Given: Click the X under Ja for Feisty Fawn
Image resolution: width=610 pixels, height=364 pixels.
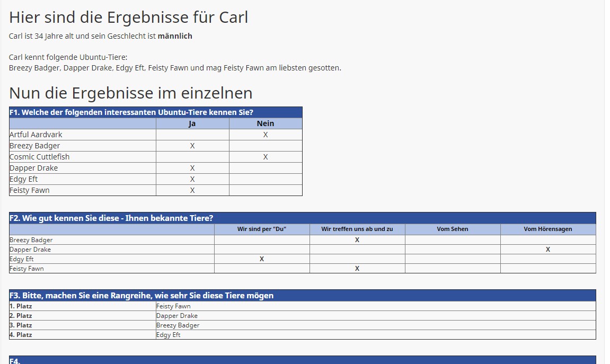Looking at the screenshot, I should (192, 191).
